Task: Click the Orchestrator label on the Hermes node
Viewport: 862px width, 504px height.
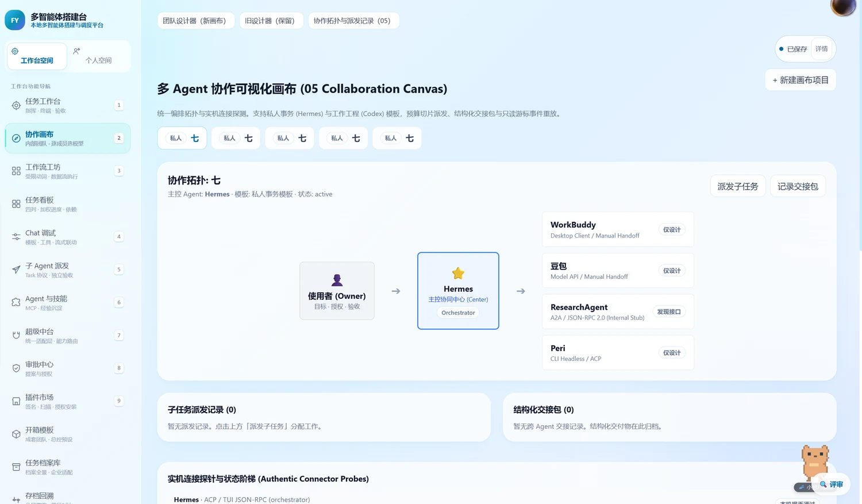Action: [458, 313]
